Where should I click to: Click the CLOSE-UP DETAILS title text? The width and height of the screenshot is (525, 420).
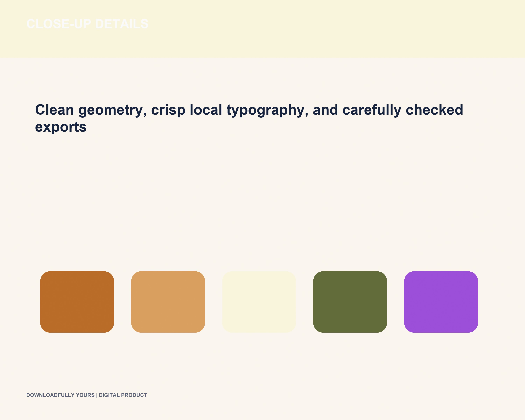tap(87, 24)
